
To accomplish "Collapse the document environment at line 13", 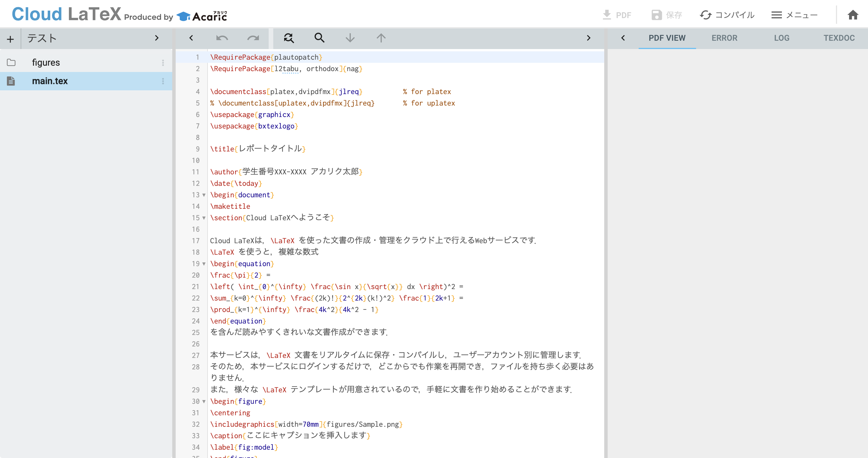I will (x=204, y=195).
